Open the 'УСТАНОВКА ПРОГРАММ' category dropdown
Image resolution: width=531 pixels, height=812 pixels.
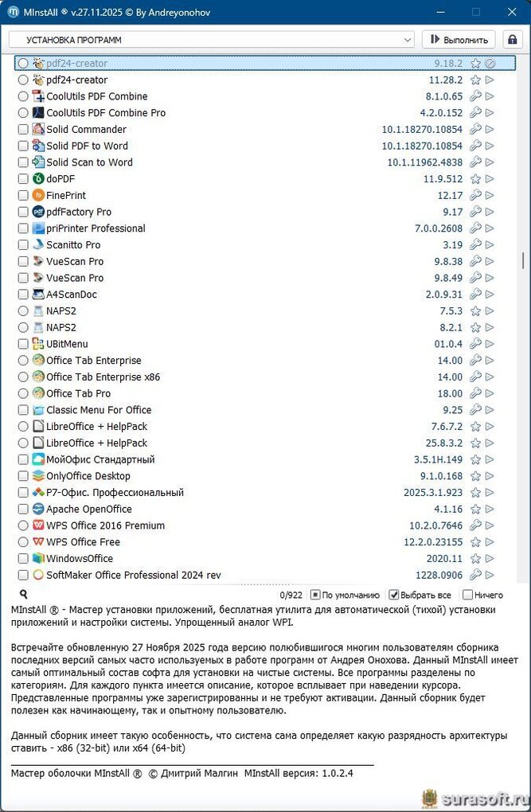(212, 39)
